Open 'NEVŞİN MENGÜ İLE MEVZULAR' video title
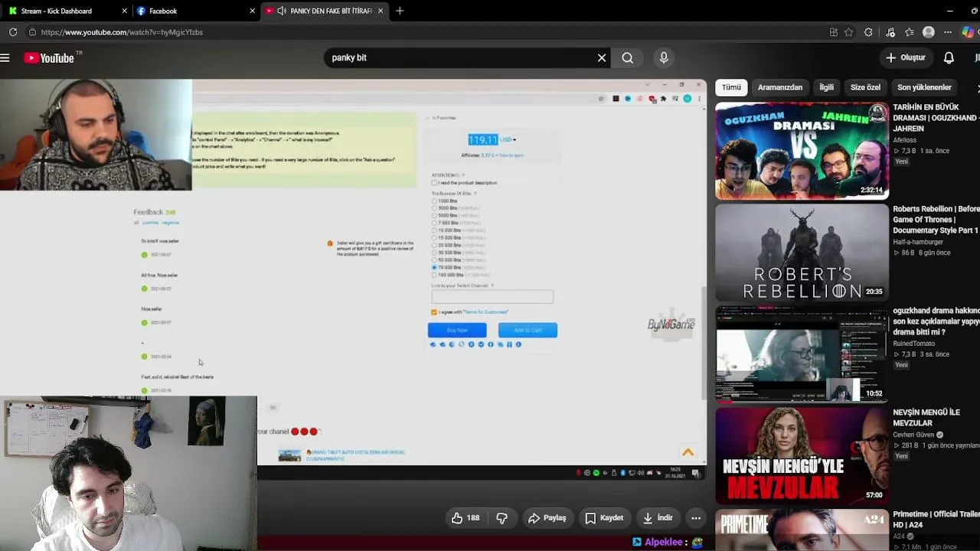 pos(926,418)
